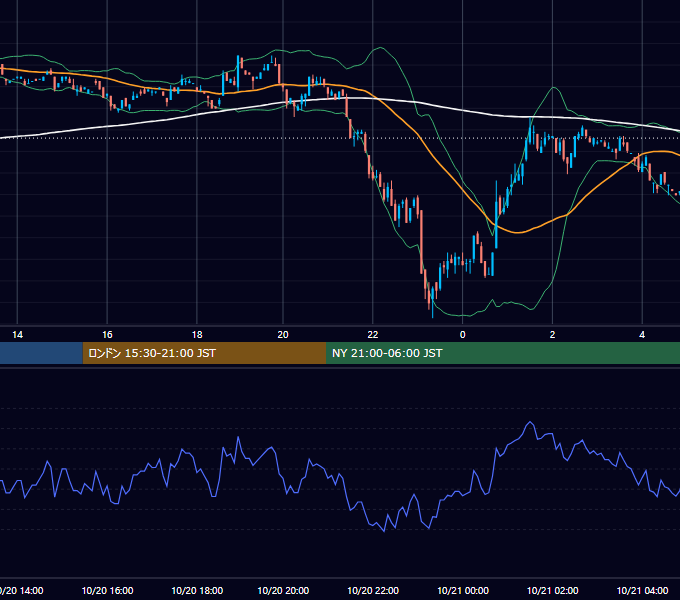
Task: Click the 18 hour label on time axis
Action: 197,335
